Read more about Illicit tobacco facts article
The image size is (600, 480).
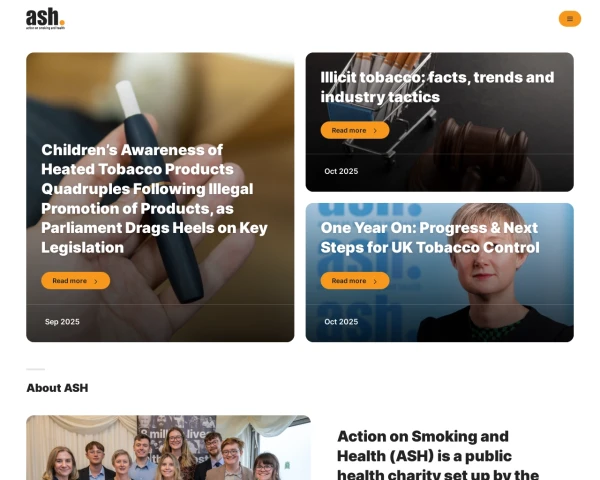coord(355,130)
